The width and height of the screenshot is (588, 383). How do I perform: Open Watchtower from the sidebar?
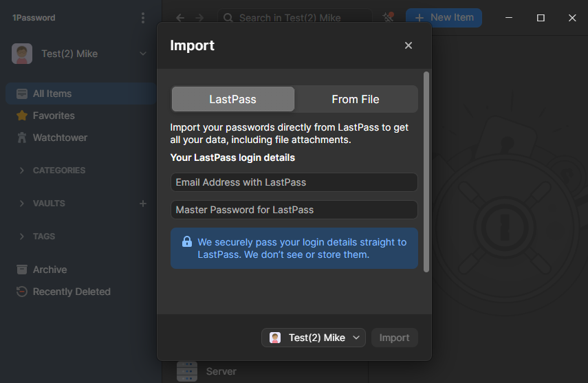(60, 138)
